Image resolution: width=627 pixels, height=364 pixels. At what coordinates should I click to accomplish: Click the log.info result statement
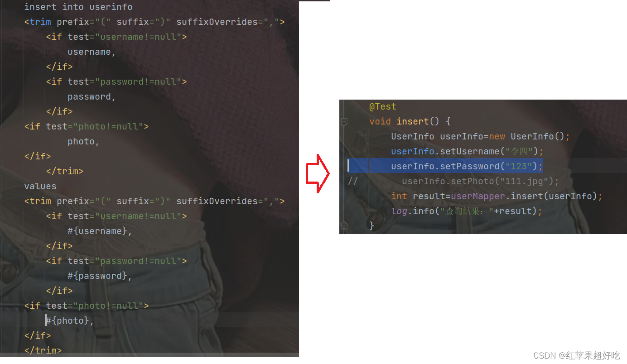click(467, 211)
